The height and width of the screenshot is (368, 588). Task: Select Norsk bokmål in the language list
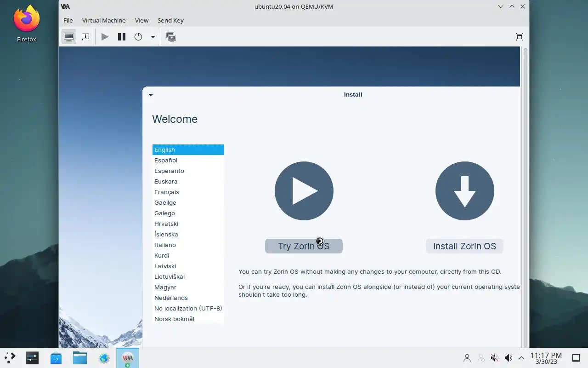click(188, 319)
